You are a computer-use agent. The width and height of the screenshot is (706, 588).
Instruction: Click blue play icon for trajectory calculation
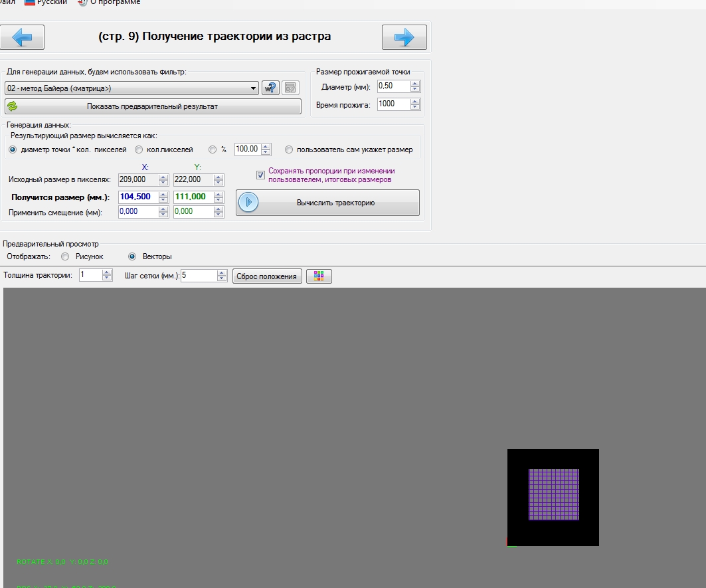click(248, 202)
